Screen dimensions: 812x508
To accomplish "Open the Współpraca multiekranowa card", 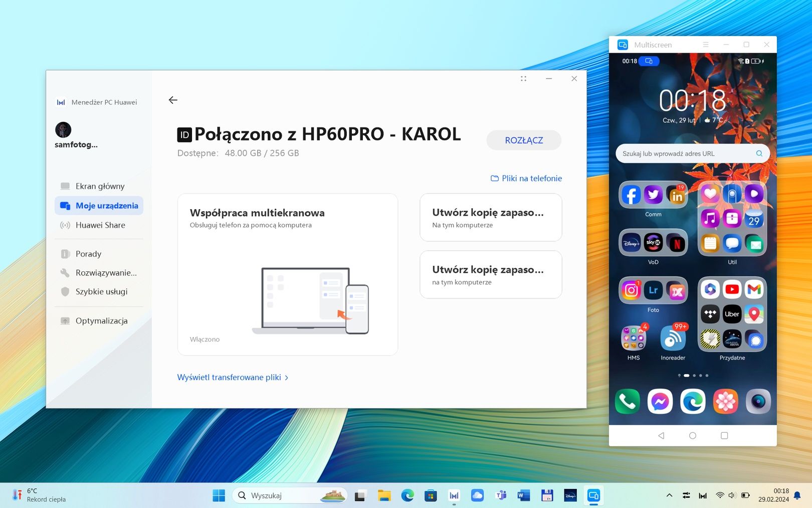I will 288,274.
